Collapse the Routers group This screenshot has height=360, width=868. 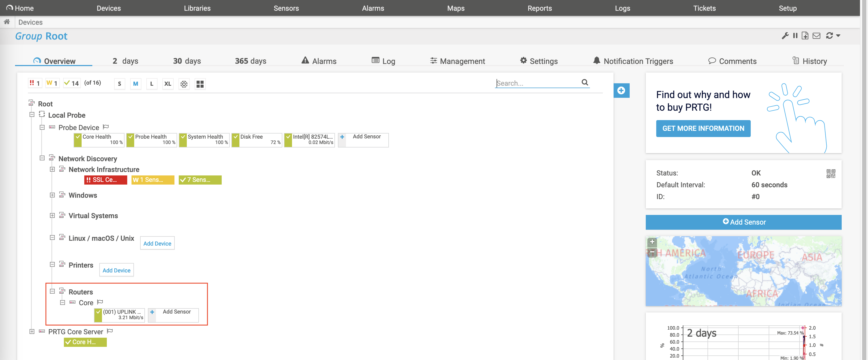click(52, 291)
